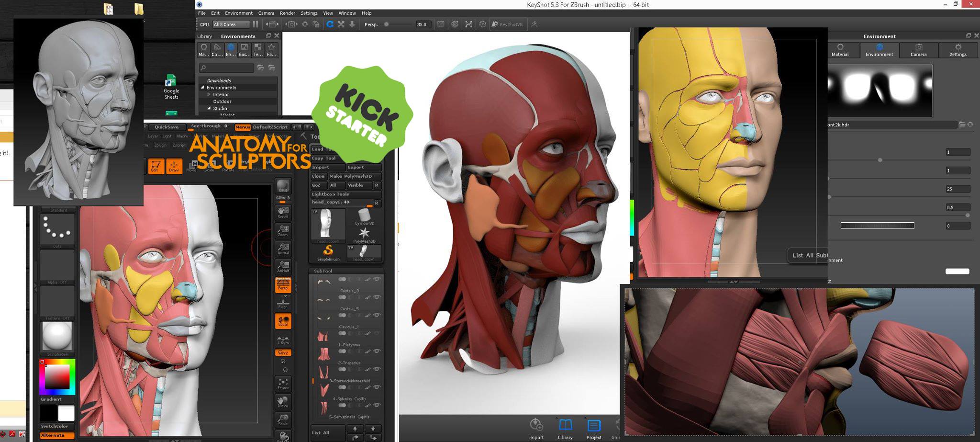
Task: Select the Cylinder3D tool
Action: tap(364, 217)
